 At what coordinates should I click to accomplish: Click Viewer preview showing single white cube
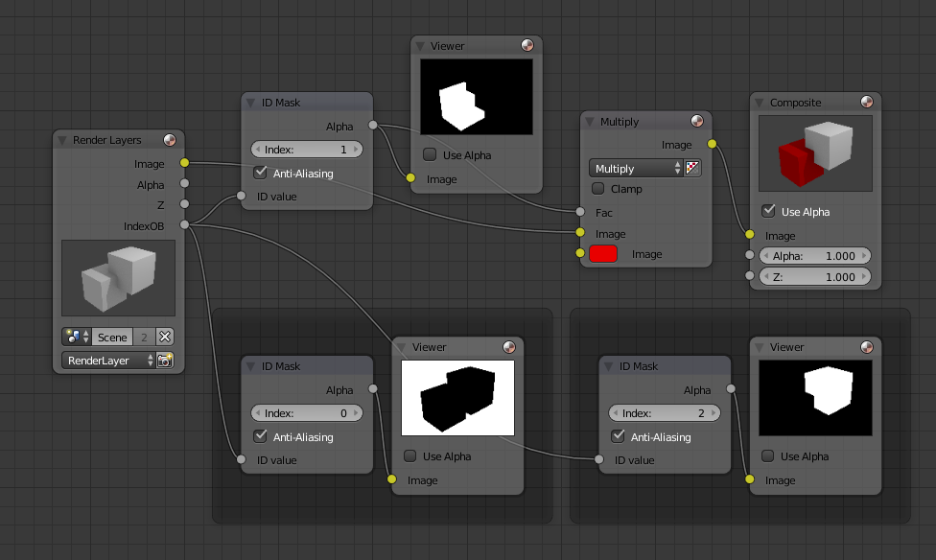click(x=815, y=398)
